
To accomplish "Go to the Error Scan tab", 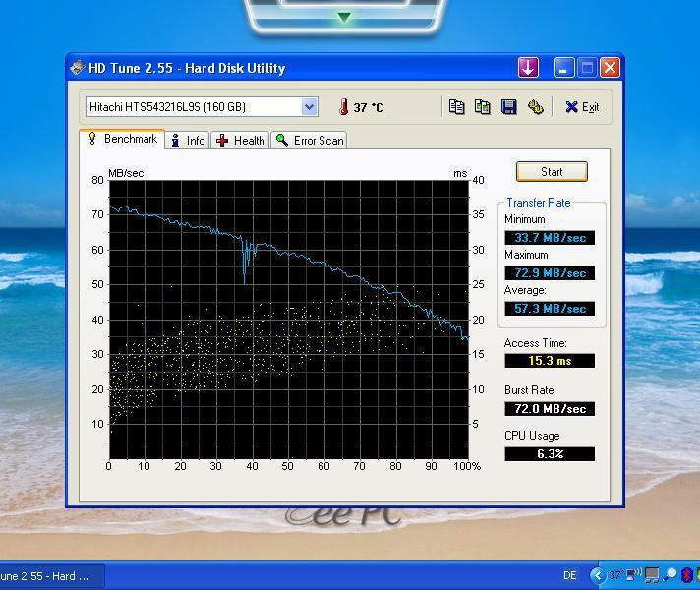I will point(309,141).
